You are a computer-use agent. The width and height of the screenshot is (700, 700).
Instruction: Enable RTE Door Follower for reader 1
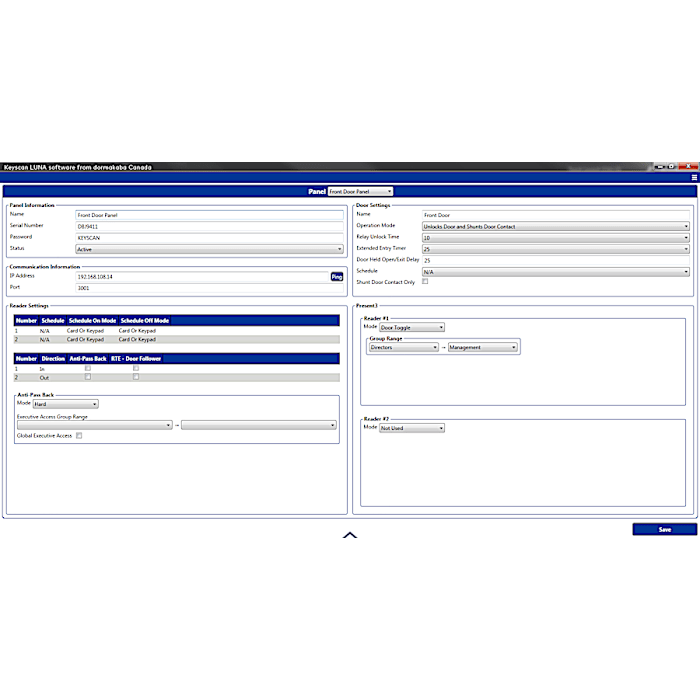(x=136, y=368)
